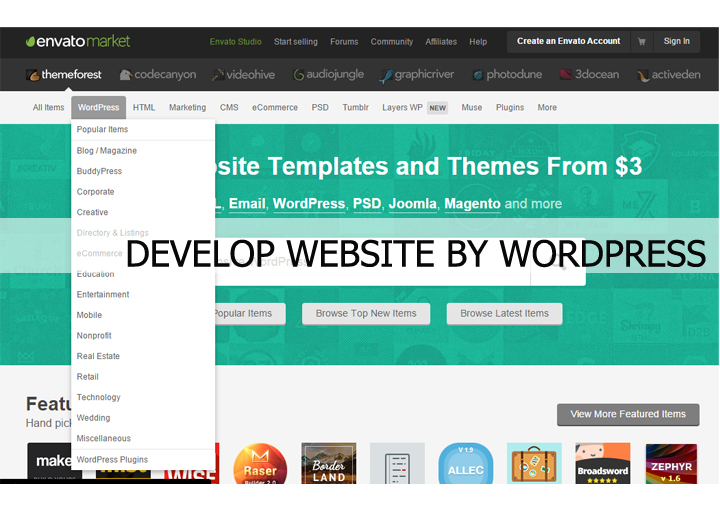Open the Forums link

tap(344, 42)
